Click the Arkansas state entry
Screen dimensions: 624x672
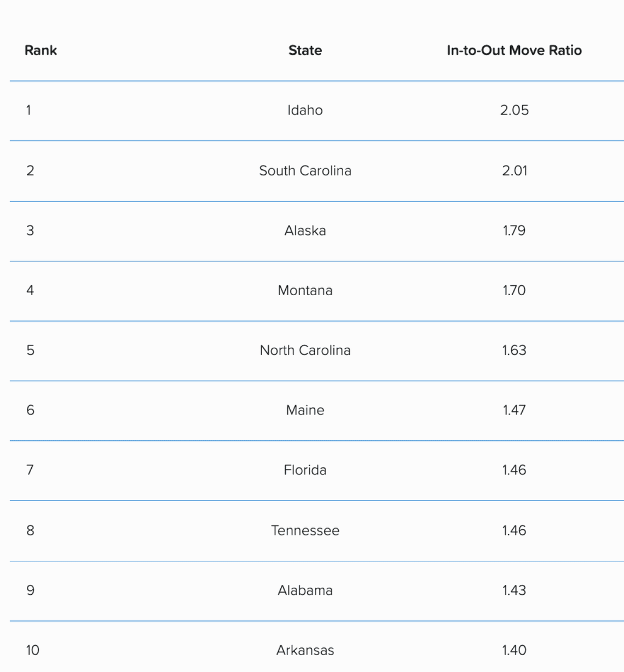tap(305, 650)
